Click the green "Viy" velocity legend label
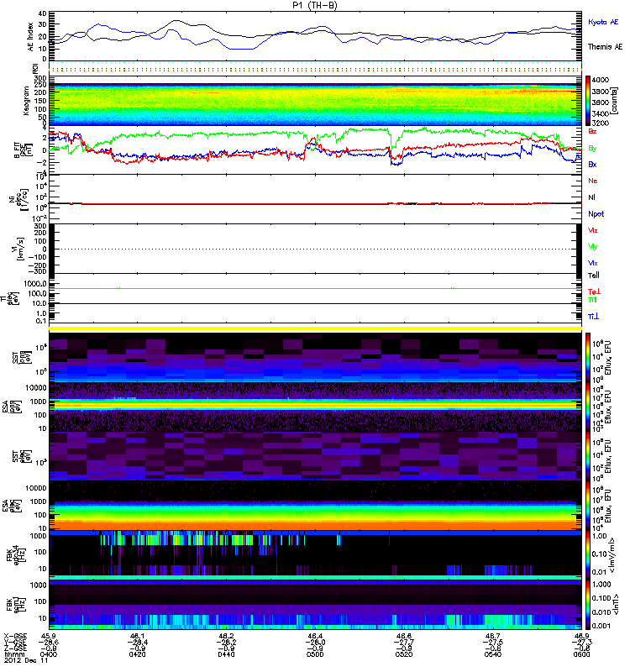The width and height of the screenshot is (630, 672). tap(593, 247)
